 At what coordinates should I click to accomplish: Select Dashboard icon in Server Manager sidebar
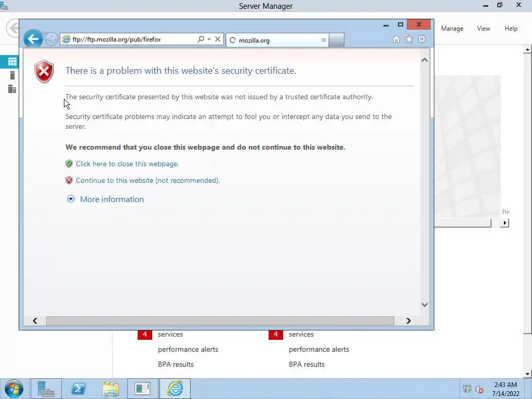tap(12, 62)
